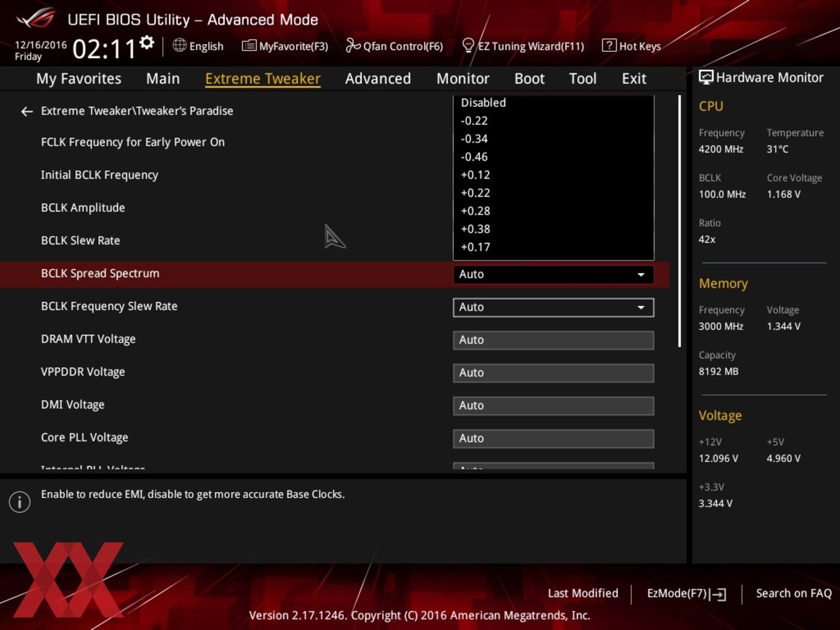Select +0.12 option in the list
This screenshot has height=630, width=840.
coord(553,175)
